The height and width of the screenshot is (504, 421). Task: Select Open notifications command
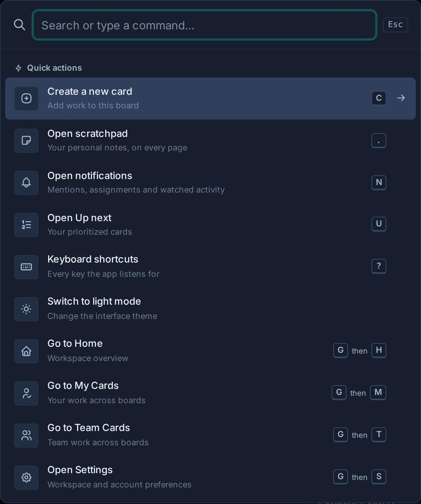pos(210,183)
